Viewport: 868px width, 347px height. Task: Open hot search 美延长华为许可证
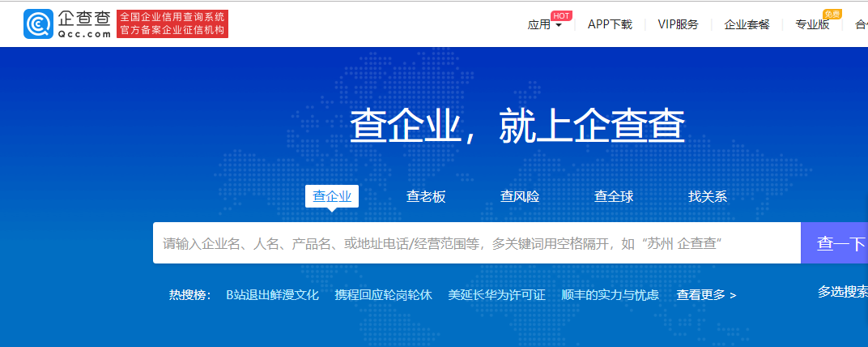[496, 295]
